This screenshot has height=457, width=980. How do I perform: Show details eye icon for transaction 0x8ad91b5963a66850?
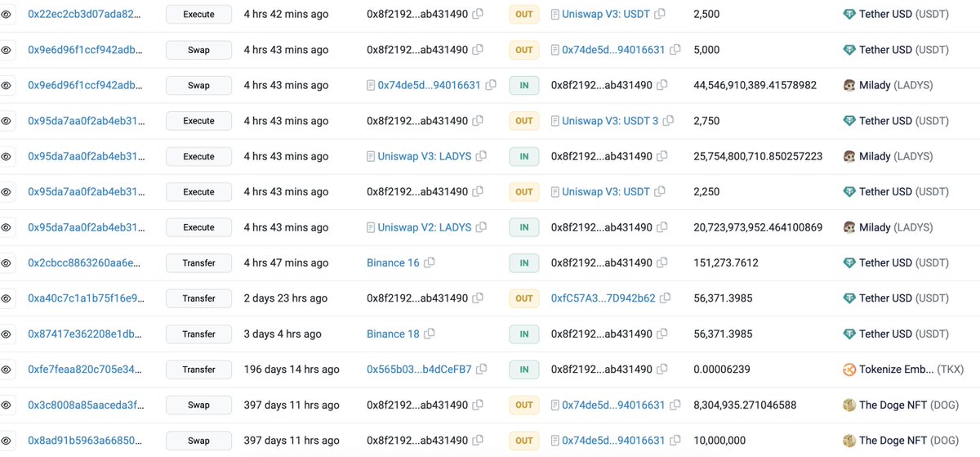click(6, 441)
